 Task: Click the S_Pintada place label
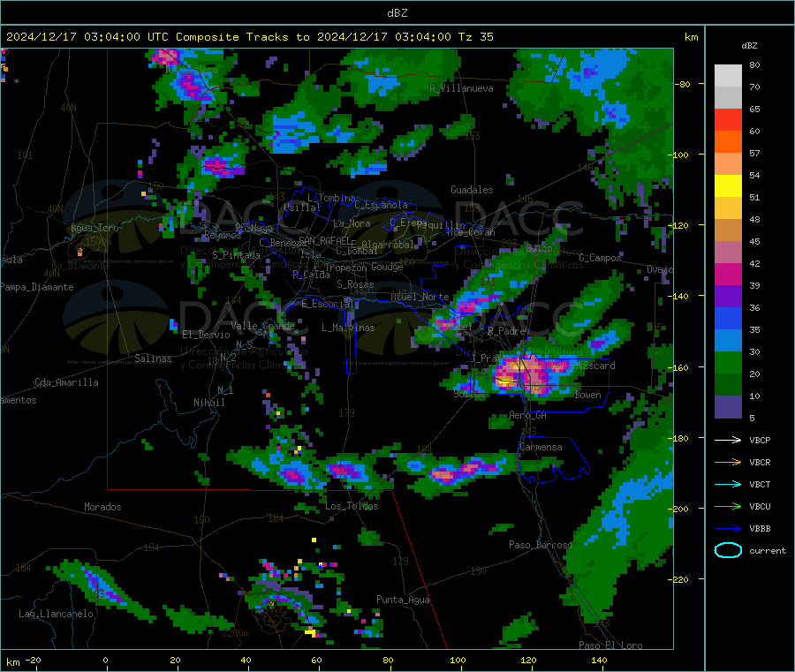[x=236, y=254]
